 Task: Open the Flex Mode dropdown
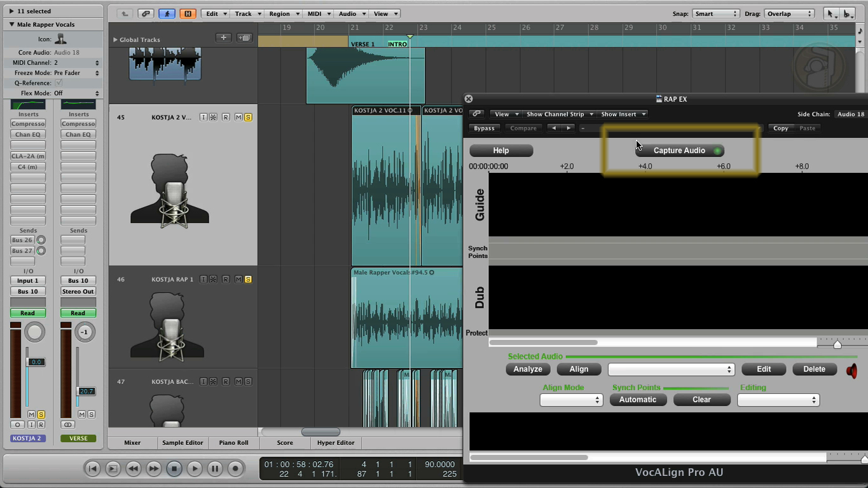click(76, 93)
